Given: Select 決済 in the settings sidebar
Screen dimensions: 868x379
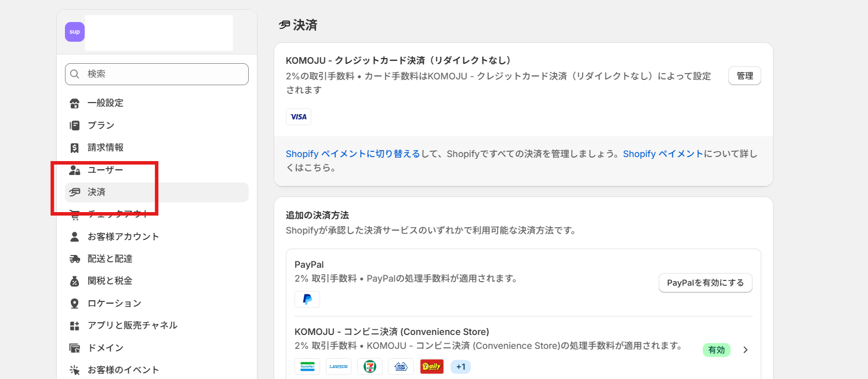Looking at the screenshot, I should [97, 192].
